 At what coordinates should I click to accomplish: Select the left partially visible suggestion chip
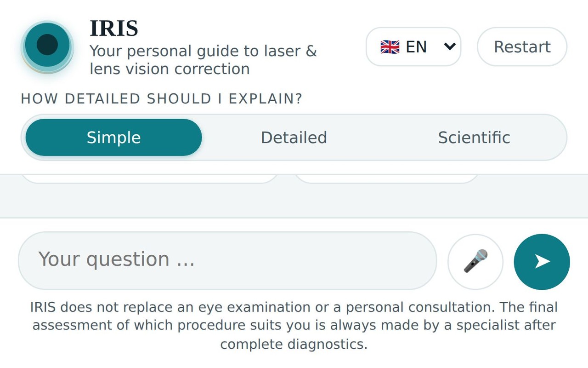point(150,179)
